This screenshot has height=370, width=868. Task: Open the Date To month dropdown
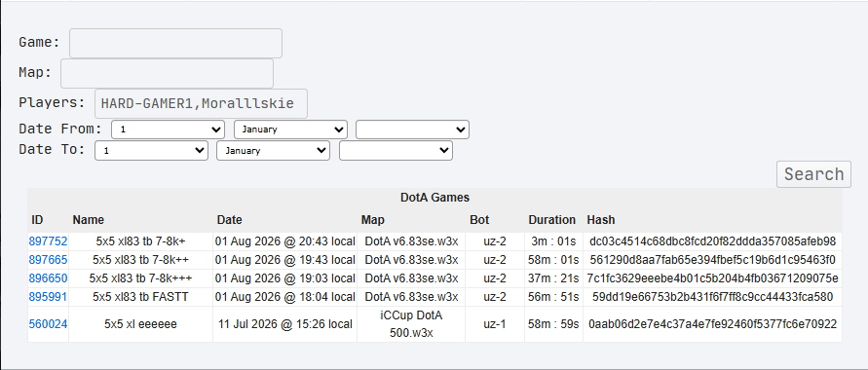coord(273,150)
